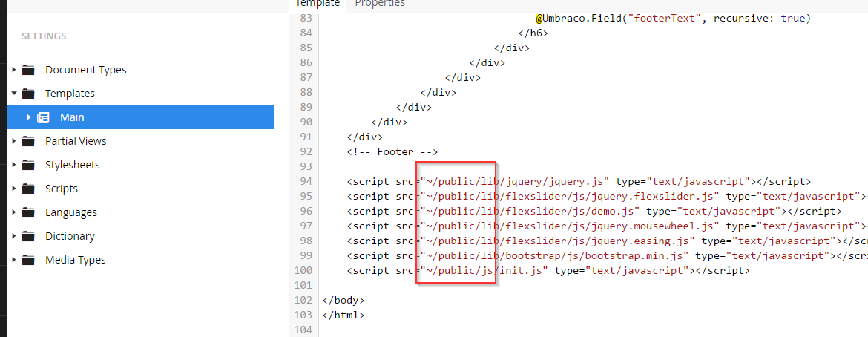868x337 pixels.
Task: Click the demo.js script line
Action: pos(594,211)
